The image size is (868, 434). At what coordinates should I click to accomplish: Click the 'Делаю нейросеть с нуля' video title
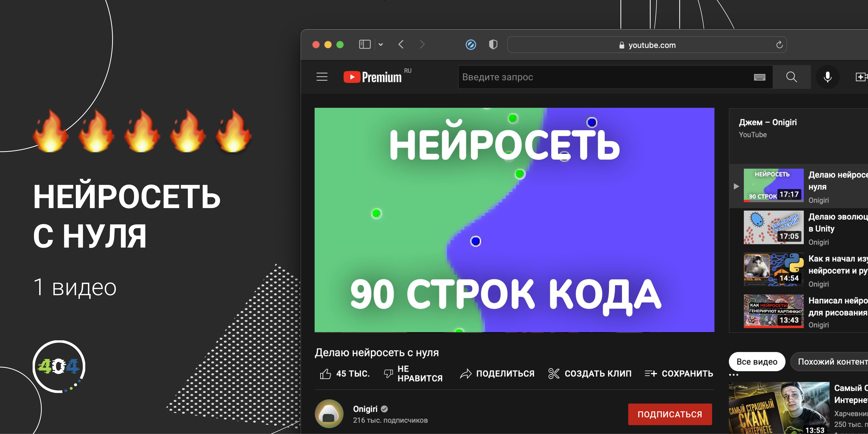click(x=377, y=353)
